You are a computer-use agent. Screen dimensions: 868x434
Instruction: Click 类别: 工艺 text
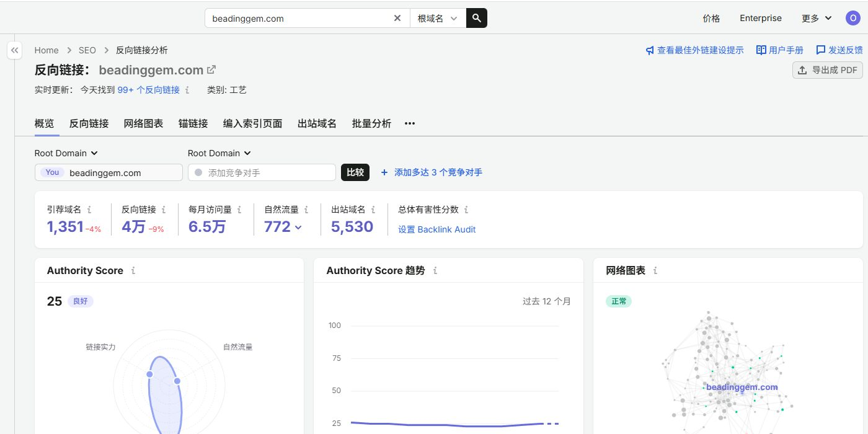227,90
